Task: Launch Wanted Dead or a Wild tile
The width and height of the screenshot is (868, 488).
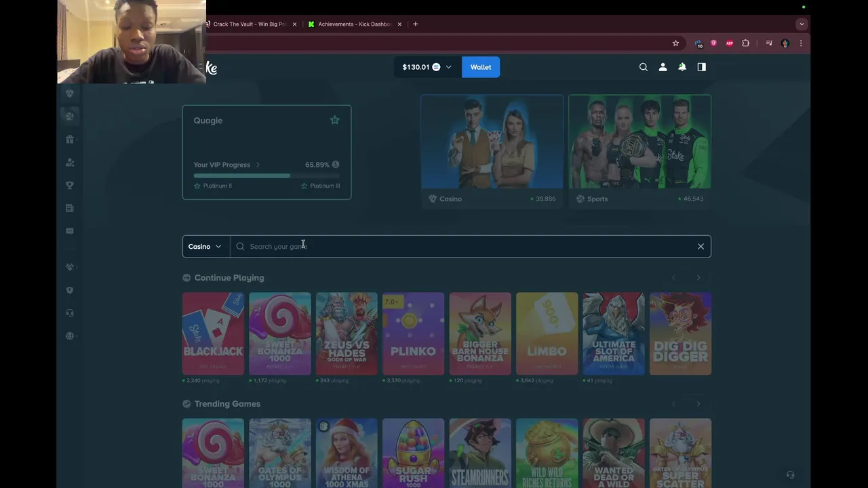Action: [614, 453]
